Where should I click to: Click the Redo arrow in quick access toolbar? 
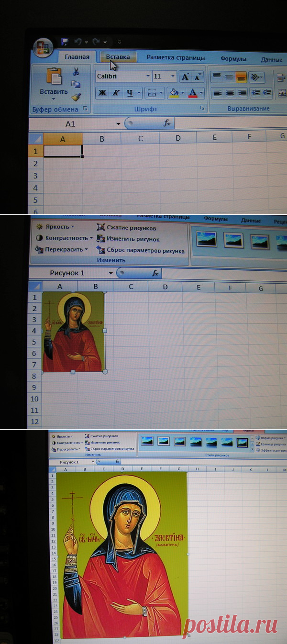point(96,42)
